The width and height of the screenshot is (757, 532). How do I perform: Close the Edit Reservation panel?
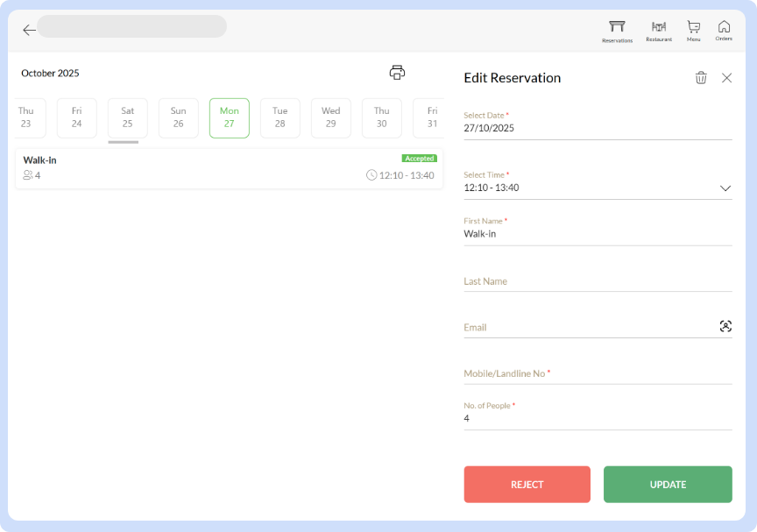[x=726, y=78]
